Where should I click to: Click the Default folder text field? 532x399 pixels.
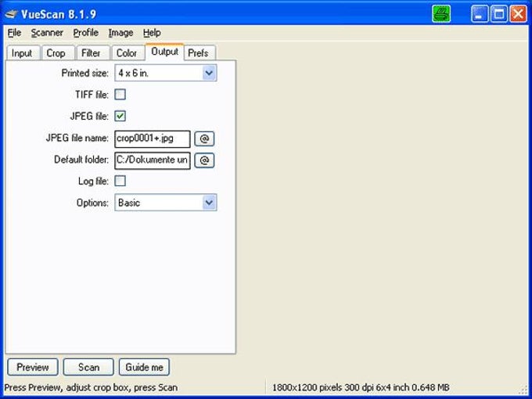tap(153, 160)
